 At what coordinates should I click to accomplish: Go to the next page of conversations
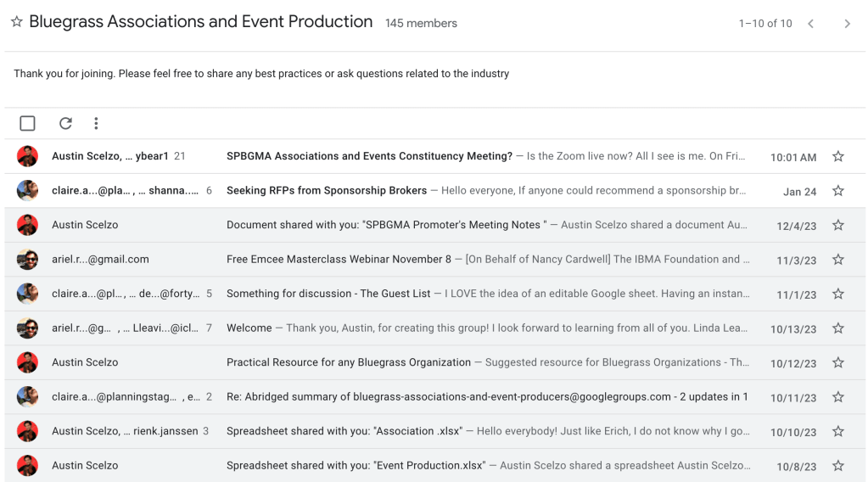[x=847, y=24]
